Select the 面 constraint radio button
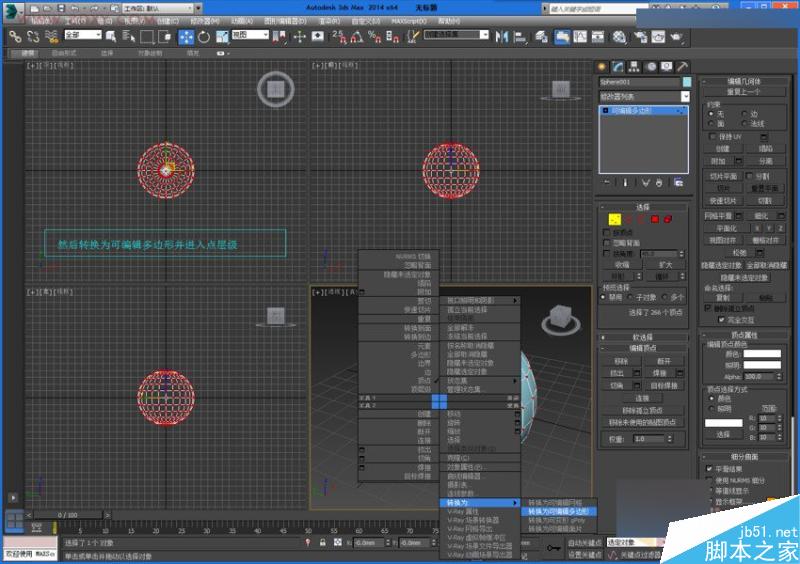Viewport: 800px width, 564px height. pos(711,124)
